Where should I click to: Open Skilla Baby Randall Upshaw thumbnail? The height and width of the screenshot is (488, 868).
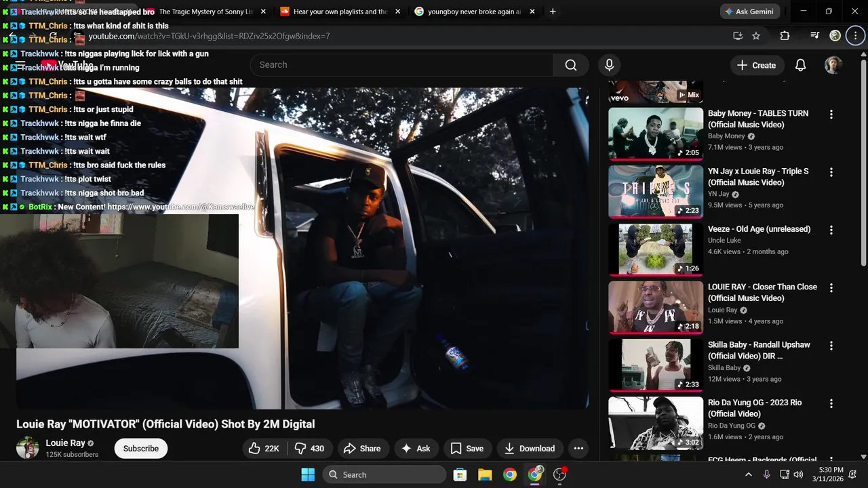[656, 365]
